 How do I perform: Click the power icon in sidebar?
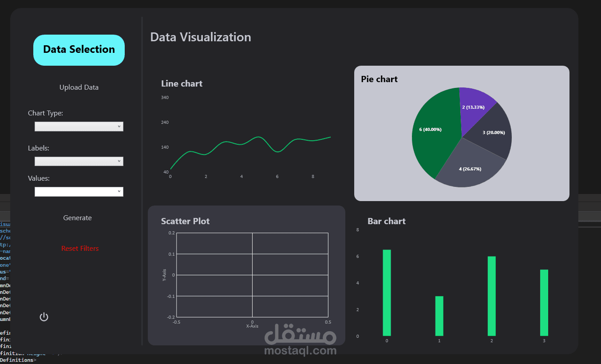[x=44, y=317]
